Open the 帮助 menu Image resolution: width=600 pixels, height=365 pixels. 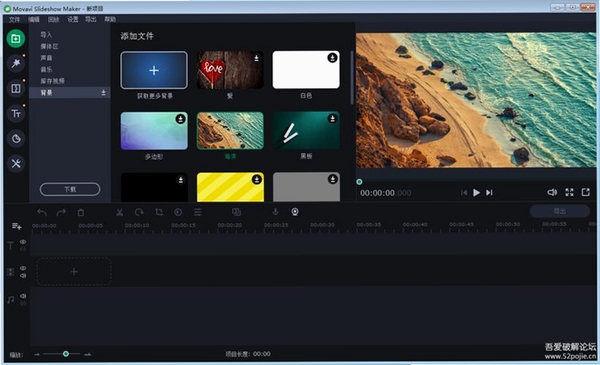110,19
